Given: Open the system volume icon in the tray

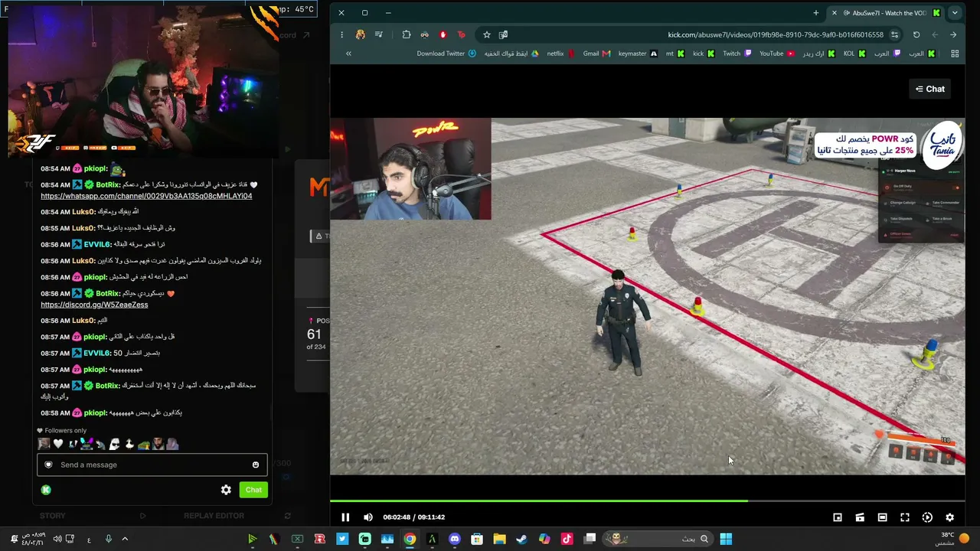Looking at the screenshot, I should (57, 539).
